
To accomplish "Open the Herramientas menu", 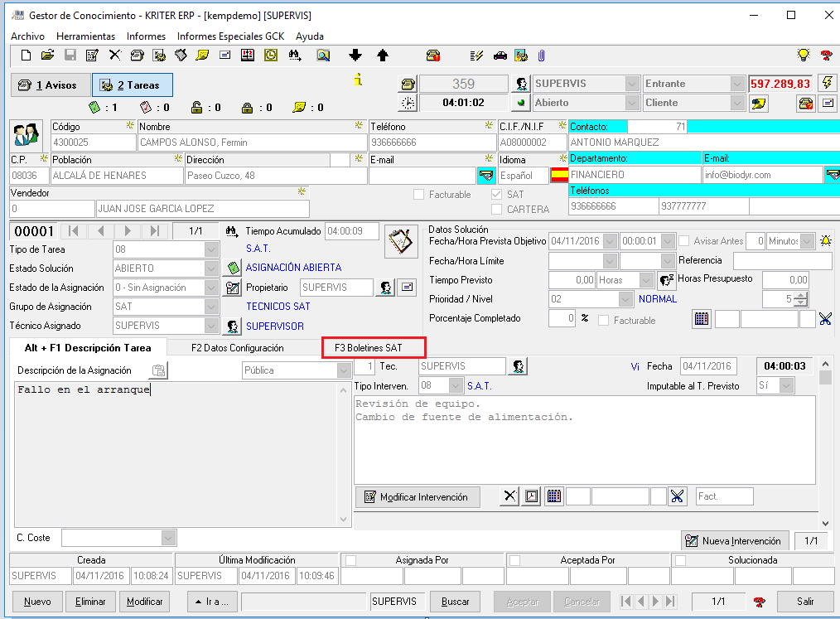I will click(85, 36).
